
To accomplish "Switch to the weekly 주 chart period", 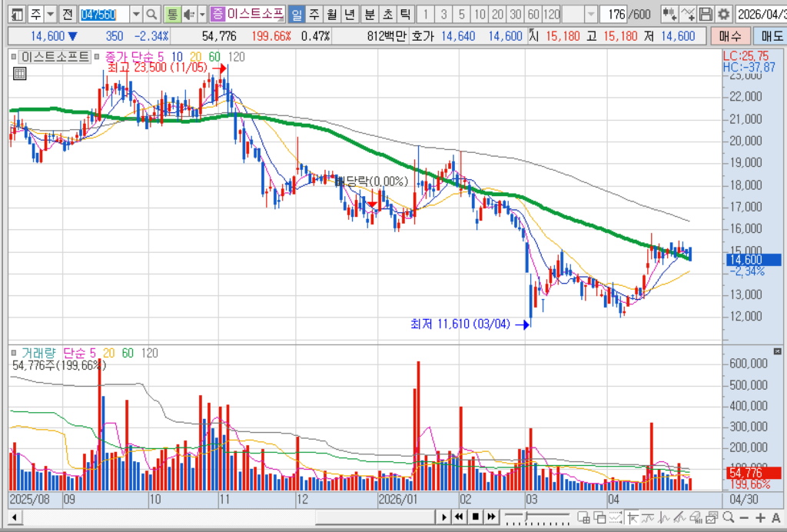I will point(314,14).
